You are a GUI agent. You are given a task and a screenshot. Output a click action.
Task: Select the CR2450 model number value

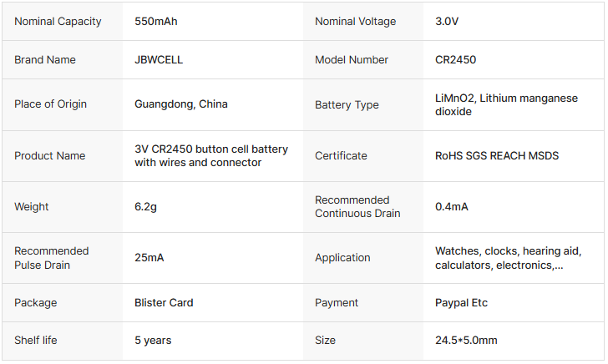click(x=456, y=60)
